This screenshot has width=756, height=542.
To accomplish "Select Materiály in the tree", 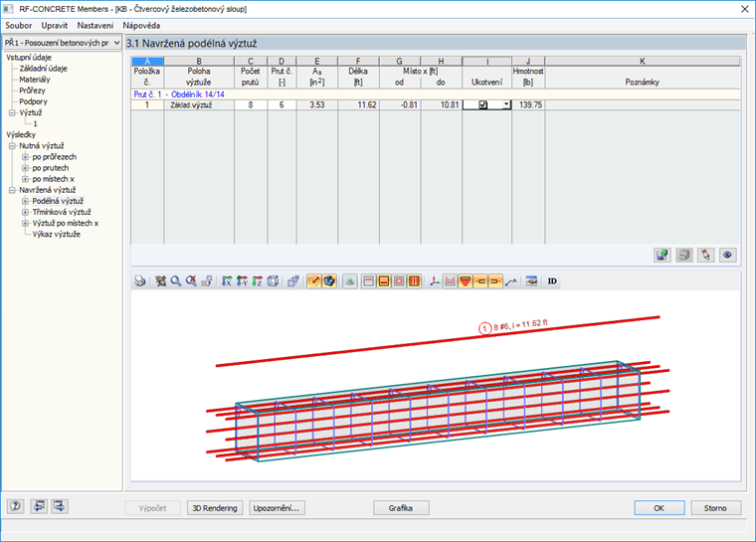I will (35, 80).
